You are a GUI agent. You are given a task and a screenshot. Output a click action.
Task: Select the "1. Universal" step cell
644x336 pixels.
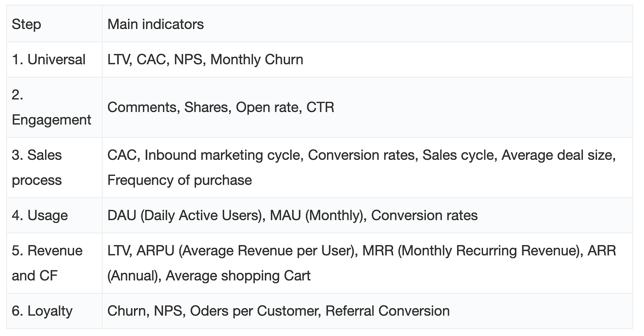tap(49, 60)
